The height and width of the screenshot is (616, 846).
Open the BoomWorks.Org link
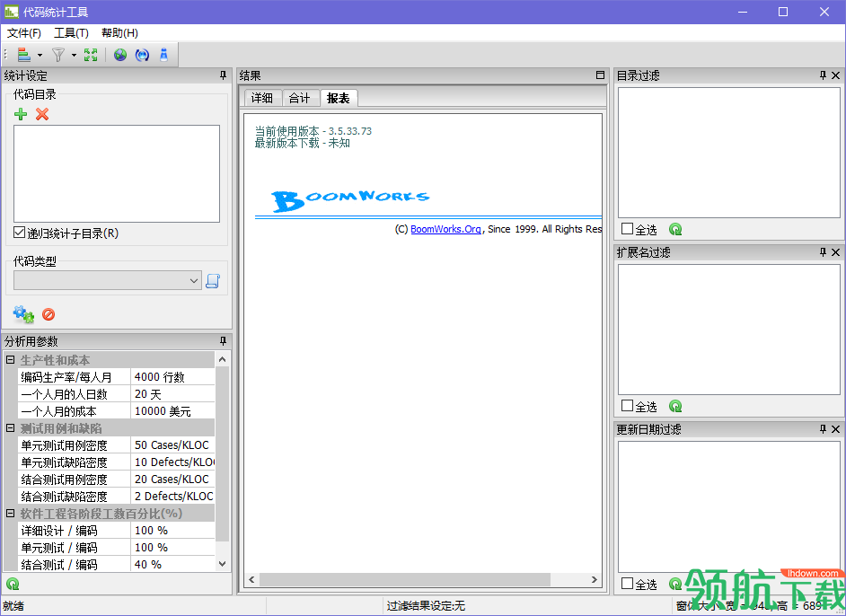click(445, 229)
